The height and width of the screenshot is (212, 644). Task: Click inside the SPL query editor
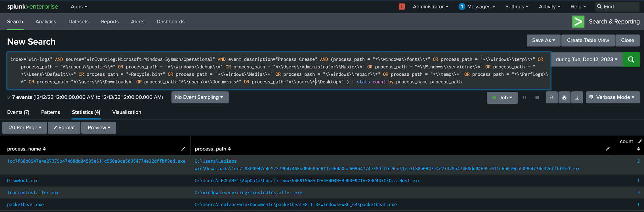(279, 71)
